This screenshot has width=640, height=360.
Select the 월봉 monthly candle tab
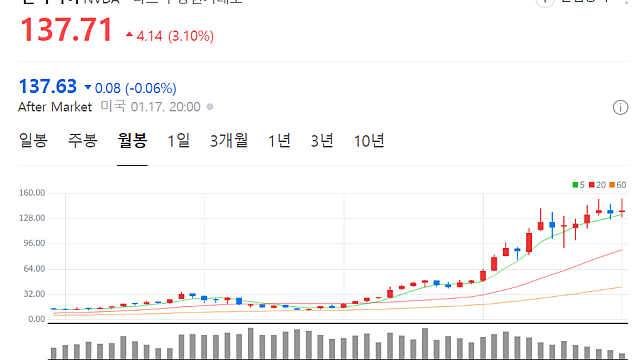132,140
